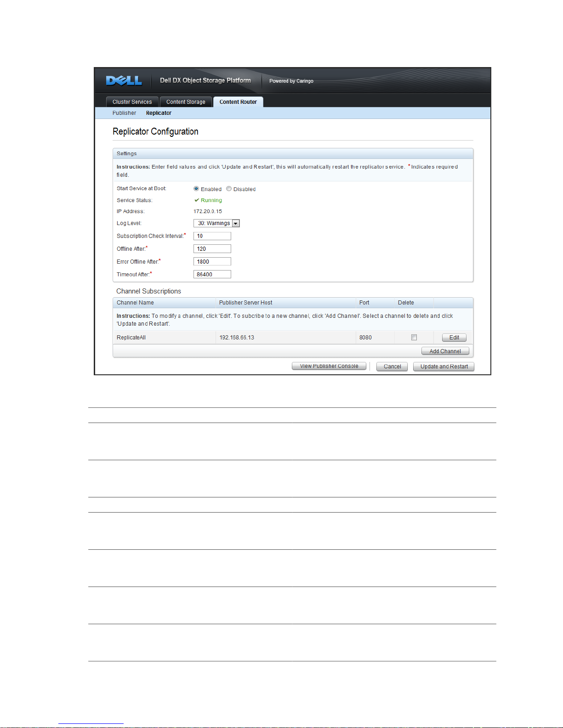The height and width of the screenshot is (728, 563).
Task: Select the Content Router tab
Action: (238, 102)
